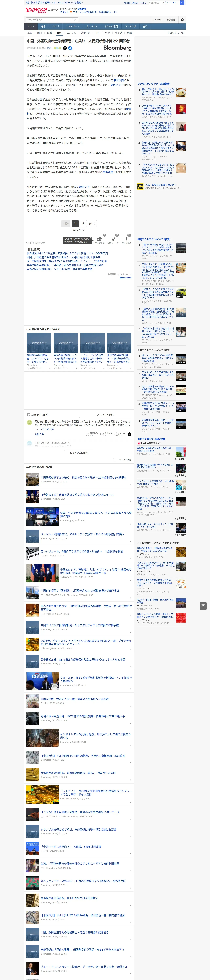This screenshot has width=210, height=980.
Task: Click the なるほど reaction face
Action: pyautogui.click(x=102, y=434)
